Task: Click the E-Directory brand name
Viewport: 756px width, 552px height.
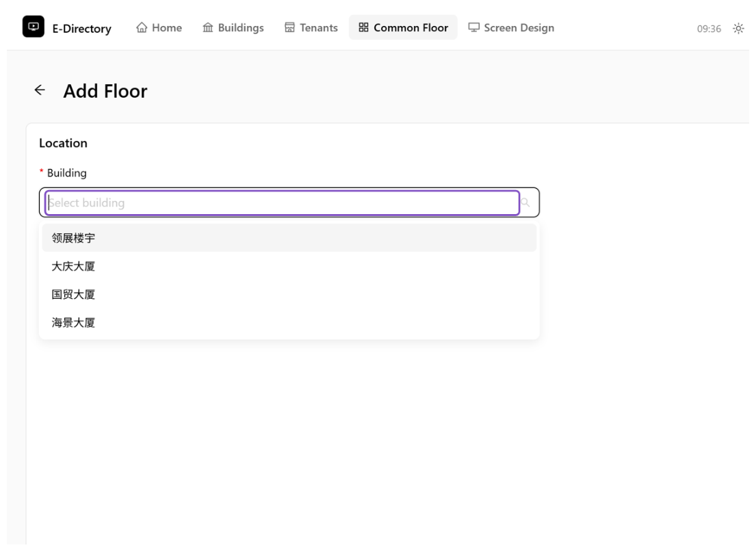Action: [82, 29]
